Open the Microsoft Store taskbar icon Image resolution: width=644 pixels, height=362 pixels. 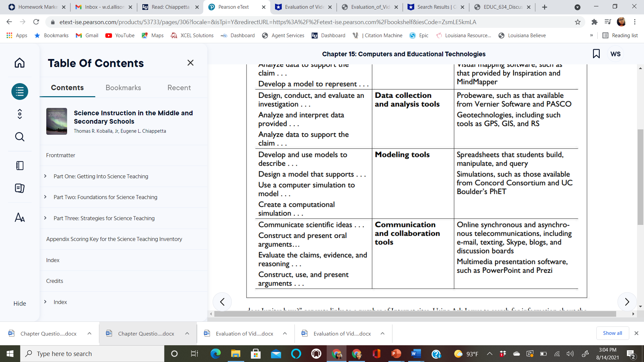pos(256,354)
